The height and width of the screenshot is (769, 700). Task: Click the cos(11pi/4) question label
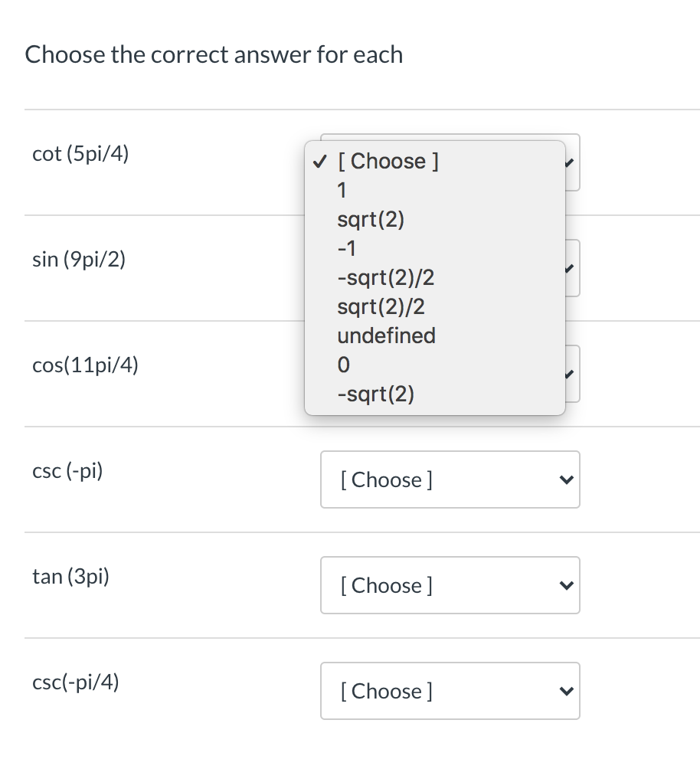tap(84, 365)
